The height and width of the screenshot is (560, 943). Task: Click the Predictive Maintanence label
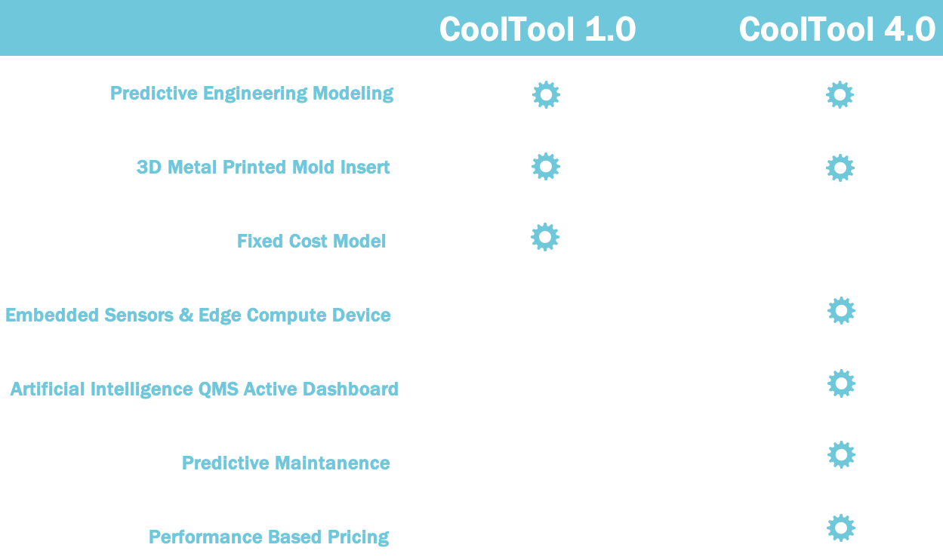coord(286,463)
